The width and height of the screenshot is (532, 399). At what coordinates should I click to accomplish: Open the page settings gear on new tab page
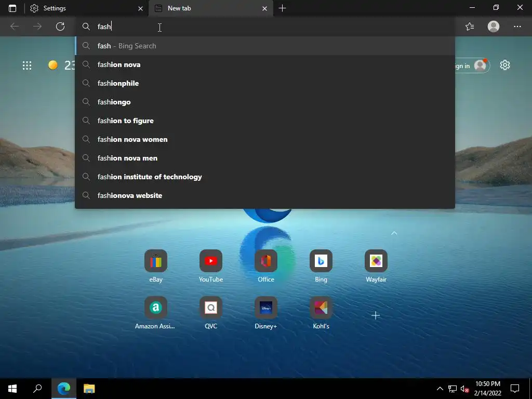tap(505, 65)
